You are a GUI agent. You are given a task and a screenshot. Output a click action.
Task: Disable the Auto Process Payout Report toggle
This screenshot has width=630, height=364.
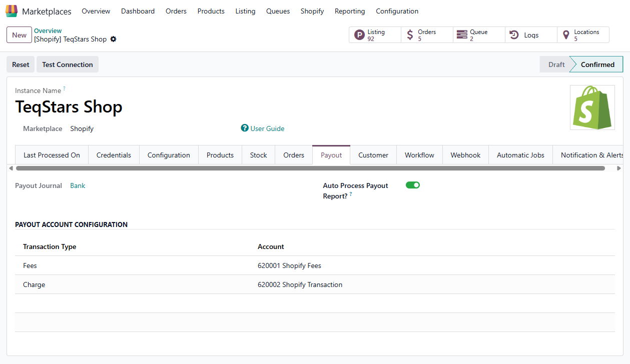[413, 185]
